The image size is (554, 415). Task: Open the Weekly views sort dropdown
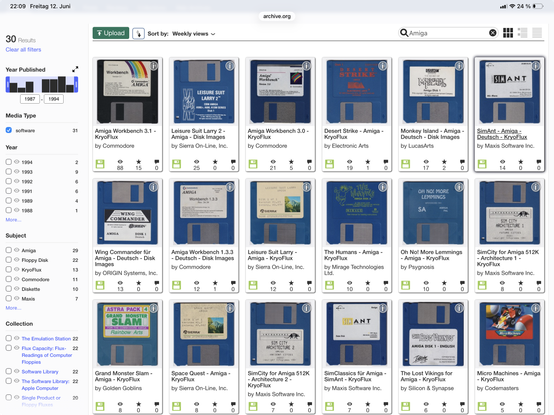(194, 34)
